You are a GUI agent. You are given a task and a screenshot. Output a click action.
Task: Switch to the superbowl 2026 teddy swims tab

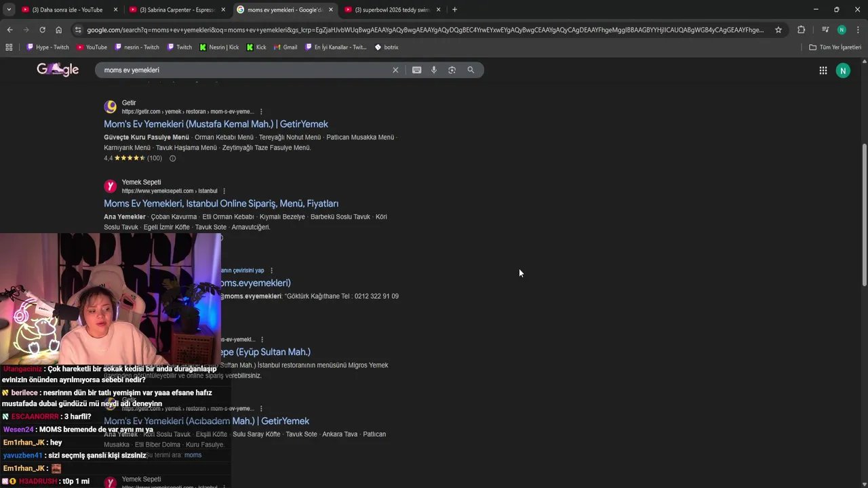click(x=391, y=9)
